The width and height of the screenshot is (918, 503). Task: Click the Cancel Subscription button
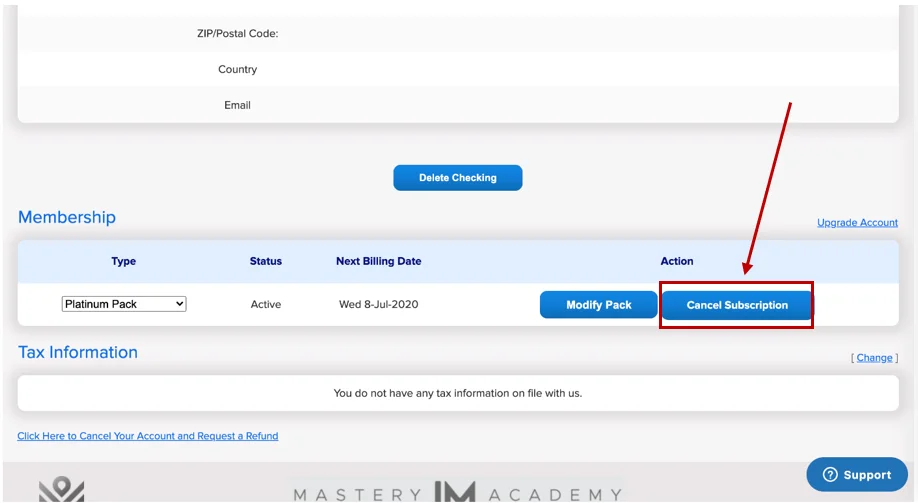pos(737,305)
